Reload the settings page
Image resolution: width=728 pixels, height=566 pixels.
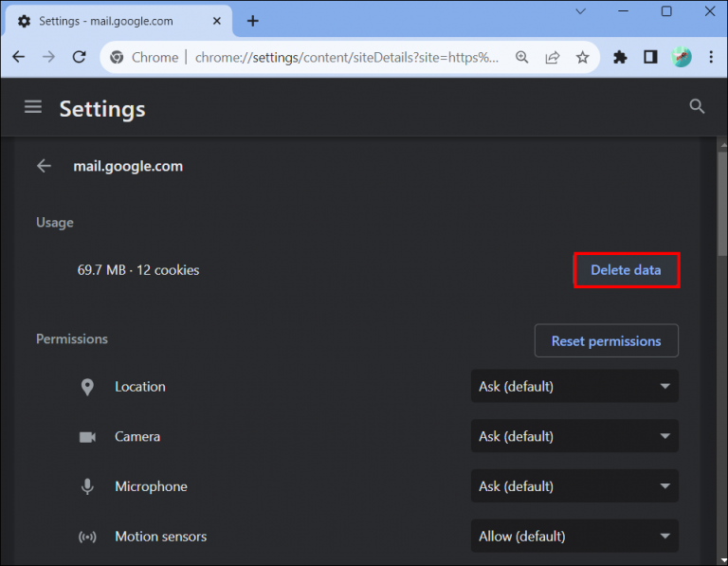[80, 57]
